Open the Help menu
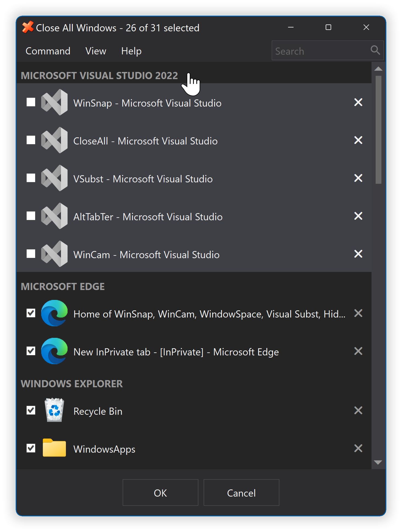The width and height of the screenshot is (402, 532). click(131, 51)
